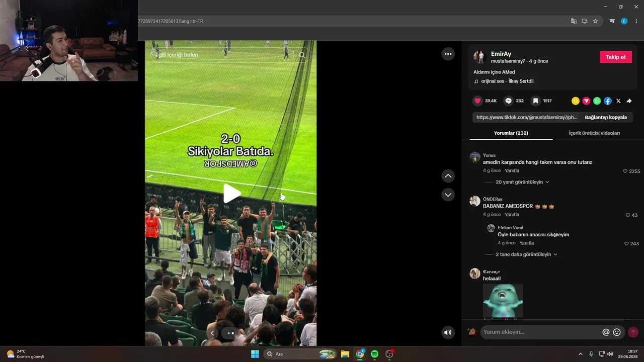Reply to Efekan Vural via Yanıtla
The width and height of the screenshot is (644, 362).
click(526, 243)
